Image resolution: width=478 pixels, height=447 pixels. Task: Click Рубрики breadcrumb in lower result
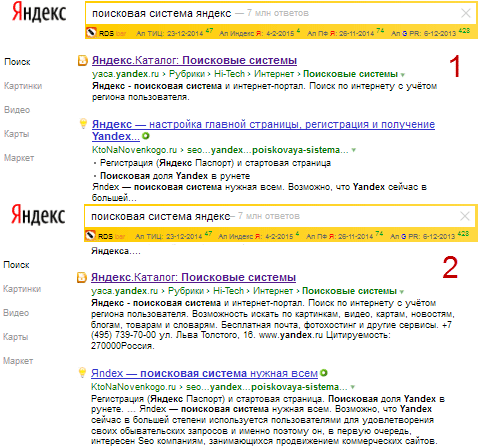186,291
